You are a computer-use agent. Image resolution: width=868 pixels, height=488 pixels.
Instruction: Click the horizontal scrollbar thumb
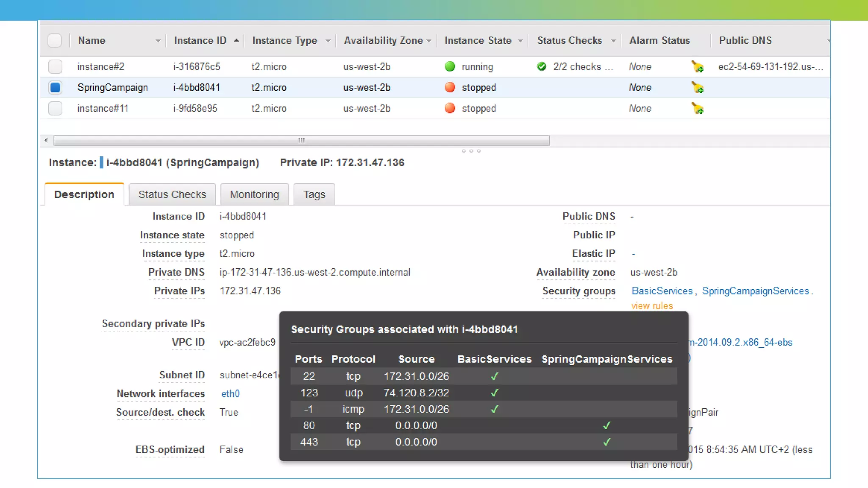(x=301, y=140)
